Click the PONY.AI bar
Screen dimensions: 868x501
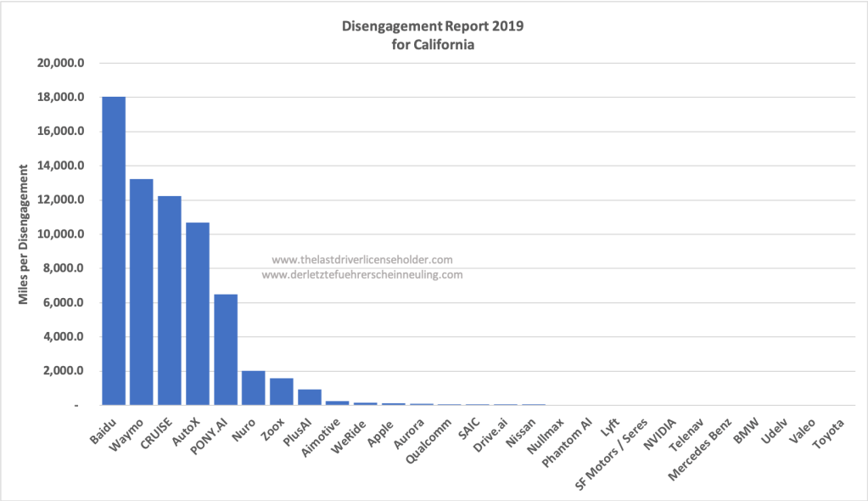[226, 350]
